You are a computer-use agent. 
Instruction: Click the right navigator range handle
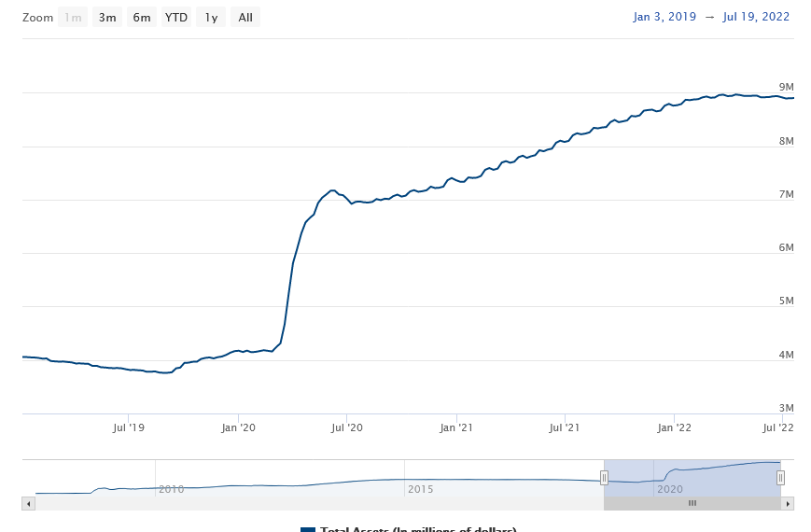pyautogui.click(x=780, y=478)
